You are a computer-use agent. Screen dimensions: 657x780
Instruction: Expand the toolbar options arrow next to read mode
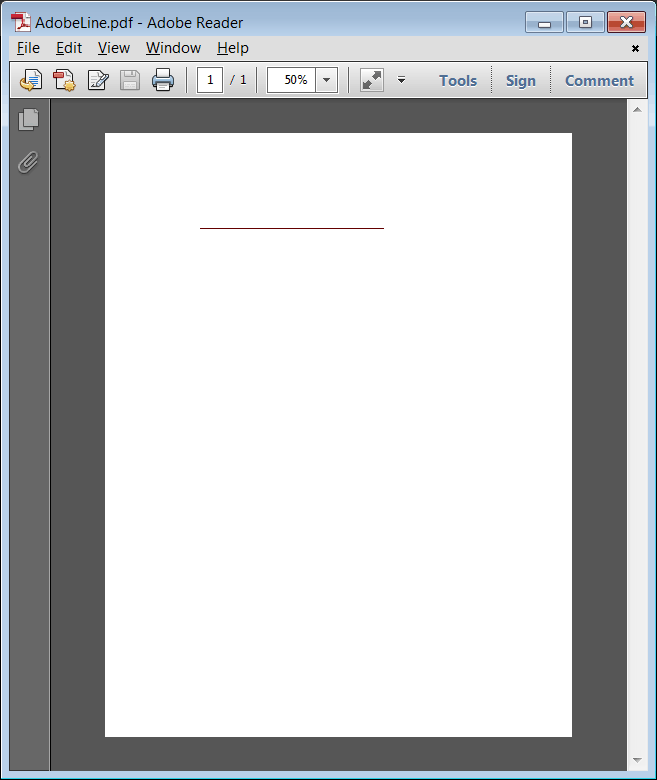tap(401, 80)
